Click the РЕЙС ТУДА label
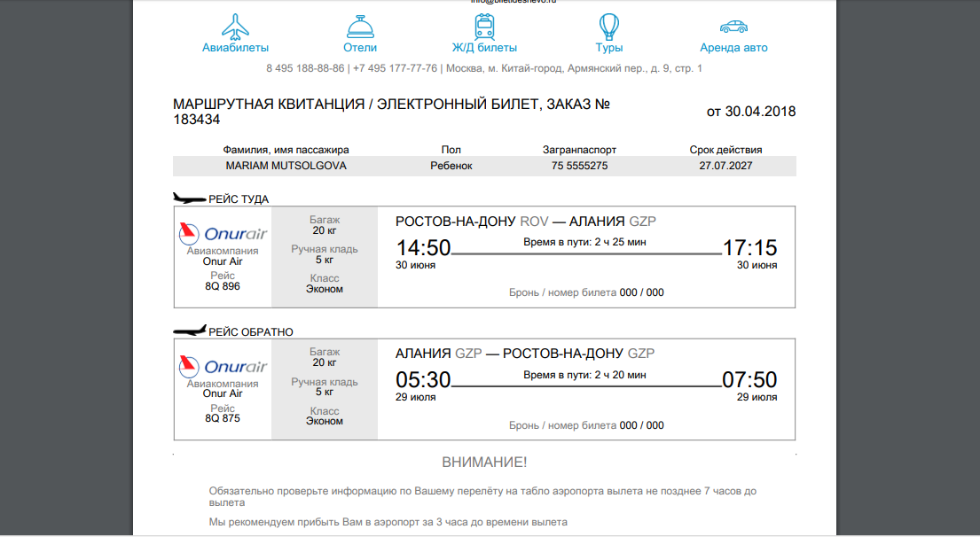The width and height of the screenshot is (980, 537). (239, 199)
